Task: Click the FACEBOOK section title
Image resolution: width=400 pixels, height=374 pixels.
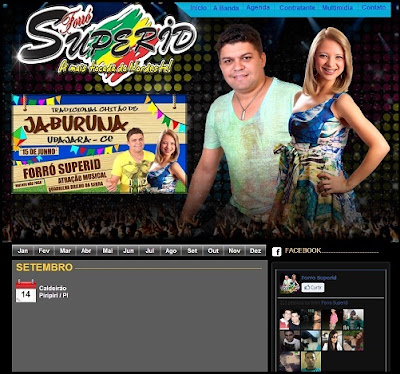Action: pos(303,251)
